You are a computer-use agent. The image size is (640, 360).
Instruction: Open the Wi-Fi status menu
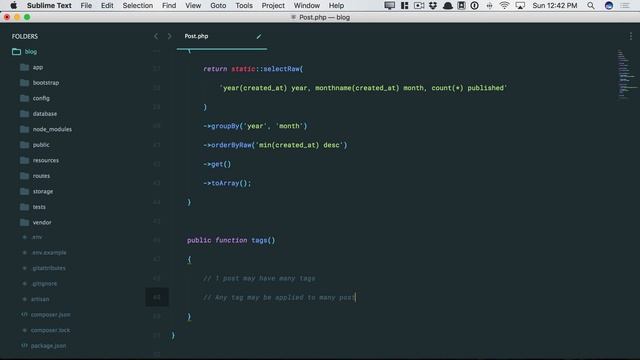click(x=504, y=5)
